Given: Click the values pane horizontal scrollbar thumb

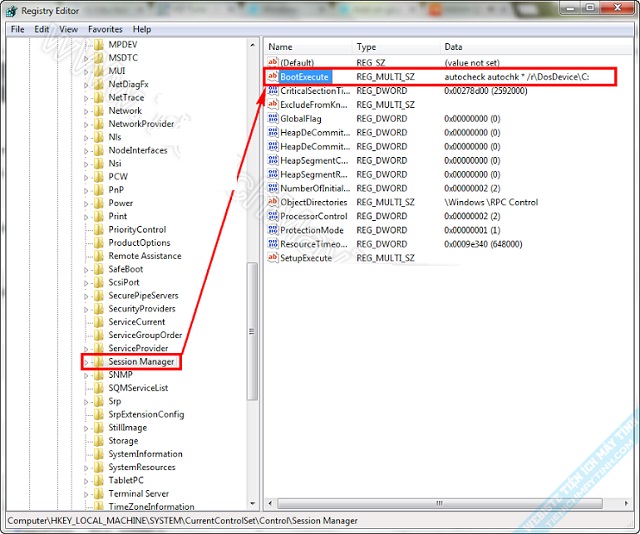Looking at the screenshot, I should pos(440,503).
